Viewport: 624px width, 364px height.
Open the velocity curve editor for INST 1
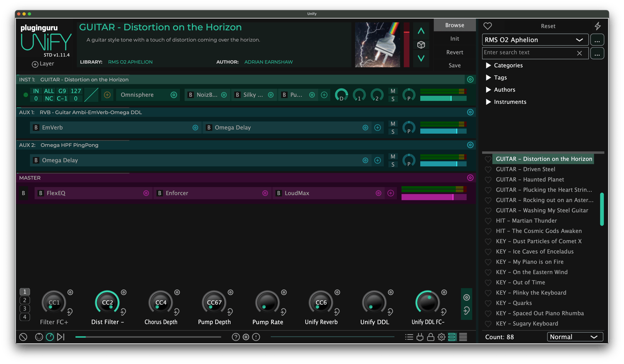[x=91, y=95]
